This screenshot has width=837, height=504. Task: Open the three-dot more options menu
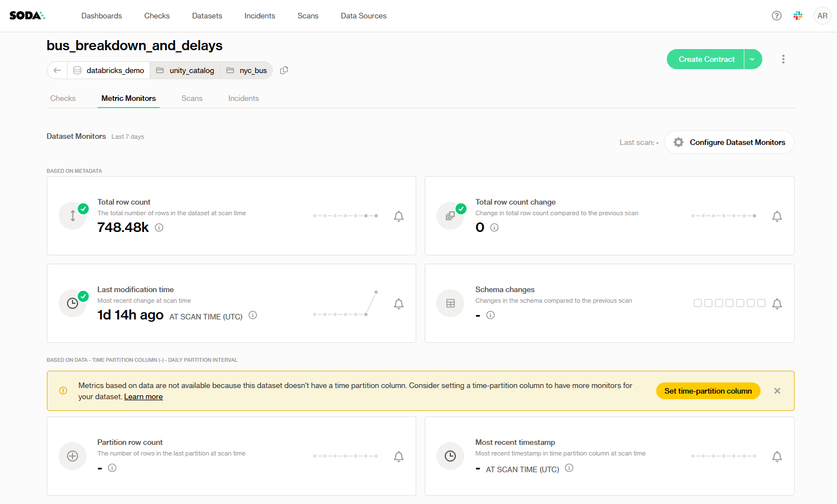click(783, 59)
